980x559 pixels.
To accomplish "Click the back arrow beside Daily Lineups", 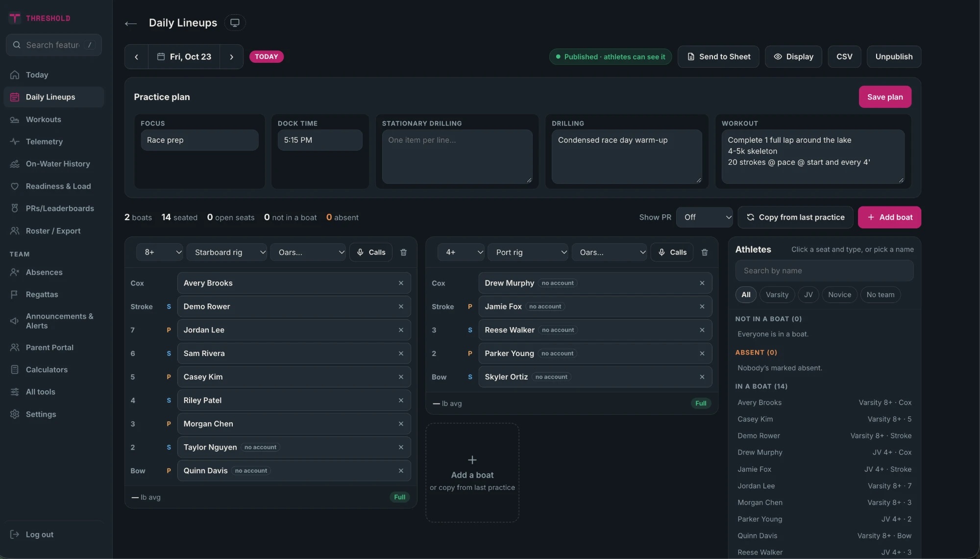I will pos(130,23).
